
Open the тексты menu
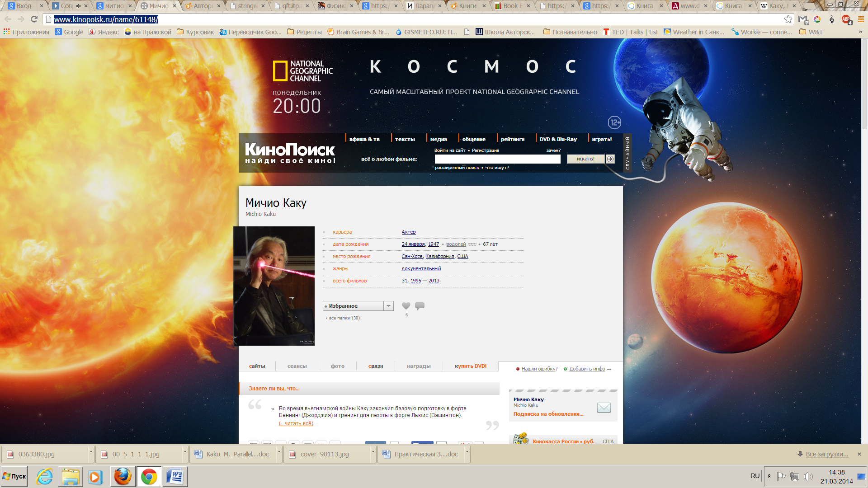405,139
